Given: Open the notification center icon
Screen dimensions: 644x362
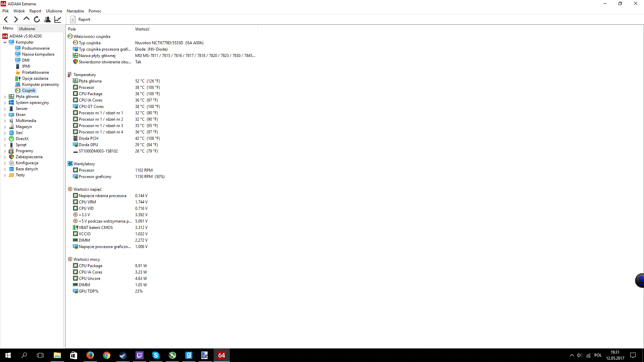Looking at the screenshot, I should (633, 355).
